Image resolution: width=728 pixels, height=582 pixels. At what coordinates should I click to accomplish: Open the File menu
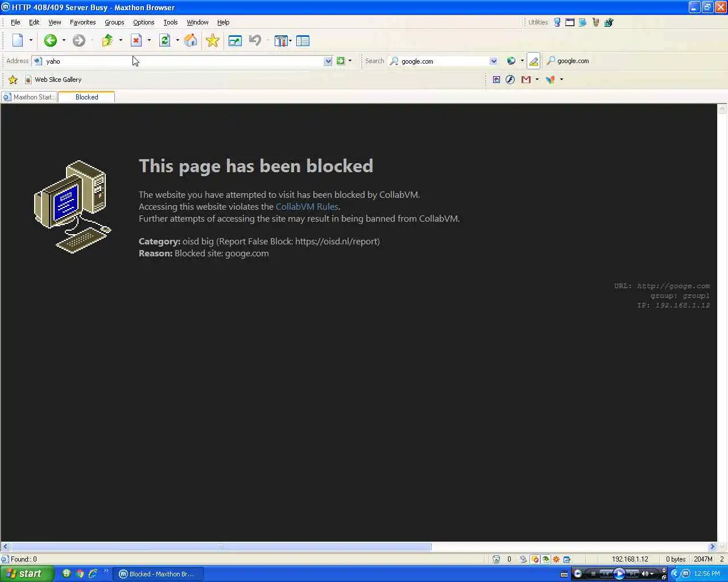15,22
